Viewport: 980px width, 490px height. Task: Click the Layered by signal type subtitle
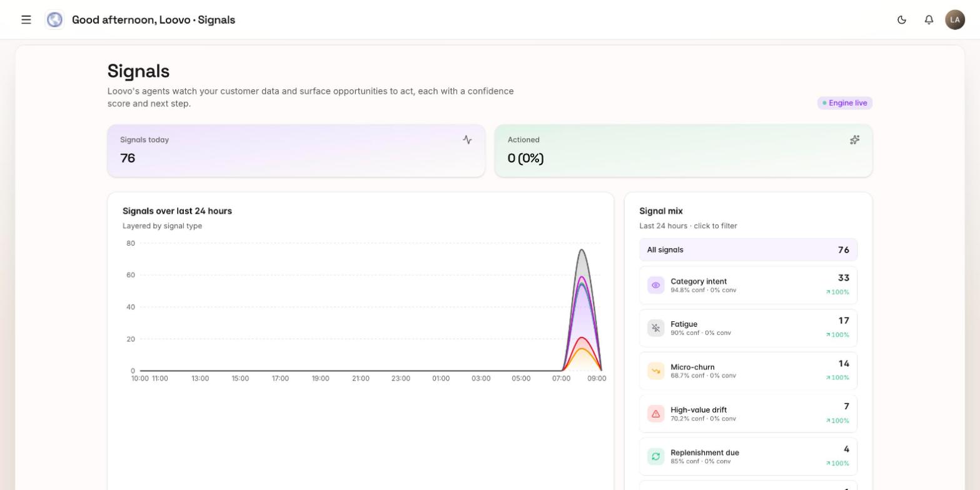tap(162, 226)
